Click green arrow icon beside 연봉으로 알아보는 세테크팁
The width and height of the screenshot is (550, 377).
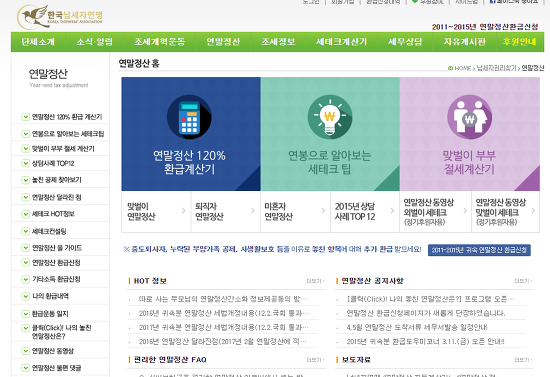[25, 134]
